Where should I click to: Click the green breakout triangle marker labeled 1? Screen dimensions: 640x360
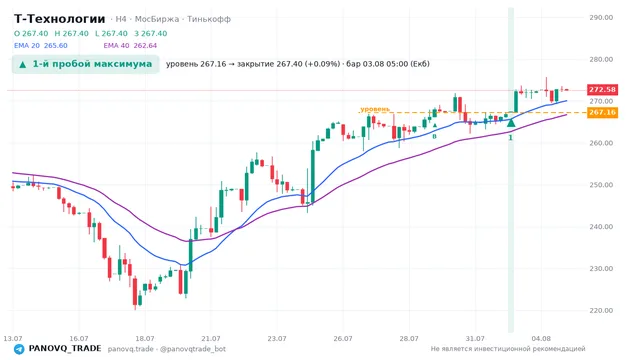[x=511, y=122]
